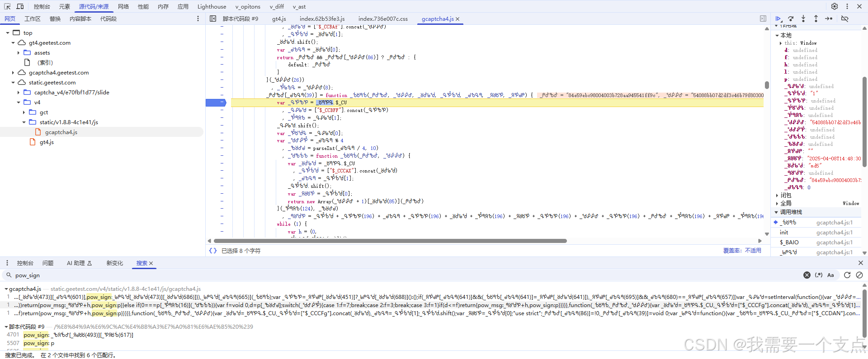Viewport: 868px width, 359px height.
Task: Step to the next statement
Action: (x=829, y=19)
